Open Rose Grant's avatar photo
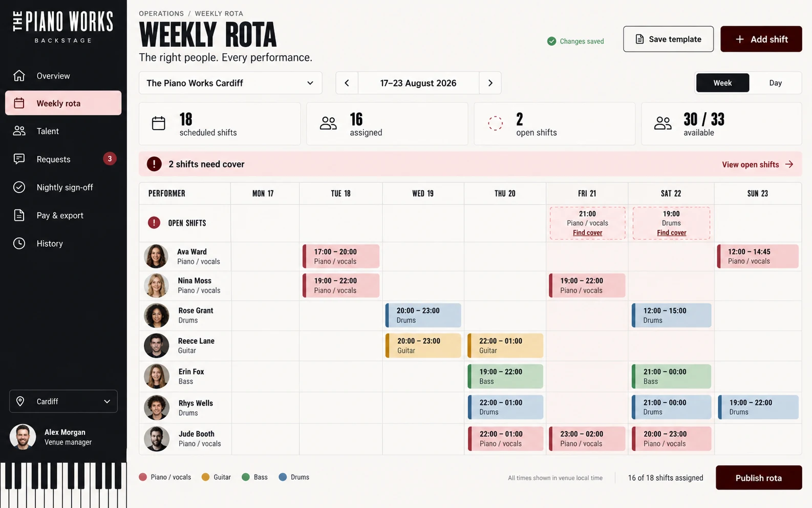This screenshot has height=508, width=812. click(156, 315)
